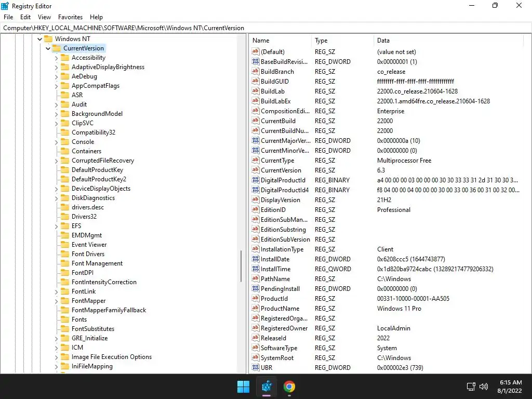Click the icon next to InstallTime

coord(256,269)
